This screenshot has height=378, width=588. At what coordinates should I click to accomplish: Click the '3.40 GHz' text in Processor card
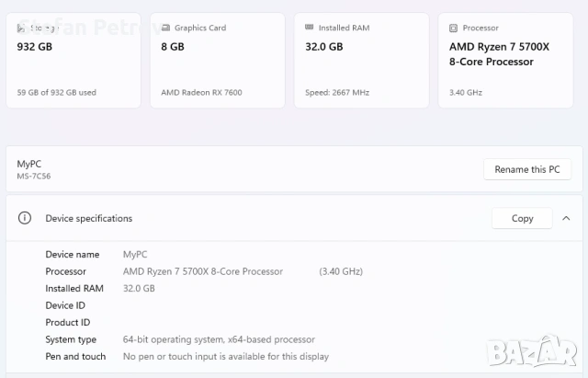click(466, 92)
